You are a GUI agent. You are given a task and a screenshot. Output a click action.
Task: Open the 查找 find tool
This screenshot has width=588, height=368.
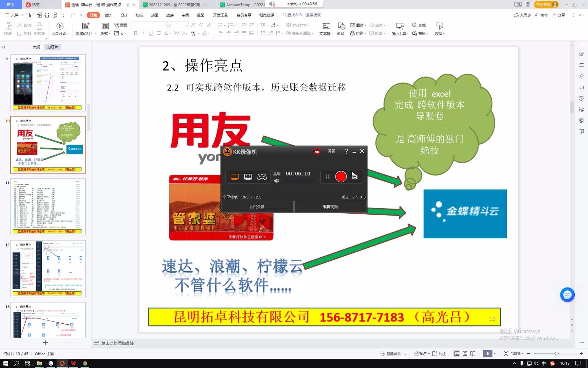[x=419, y=25]
